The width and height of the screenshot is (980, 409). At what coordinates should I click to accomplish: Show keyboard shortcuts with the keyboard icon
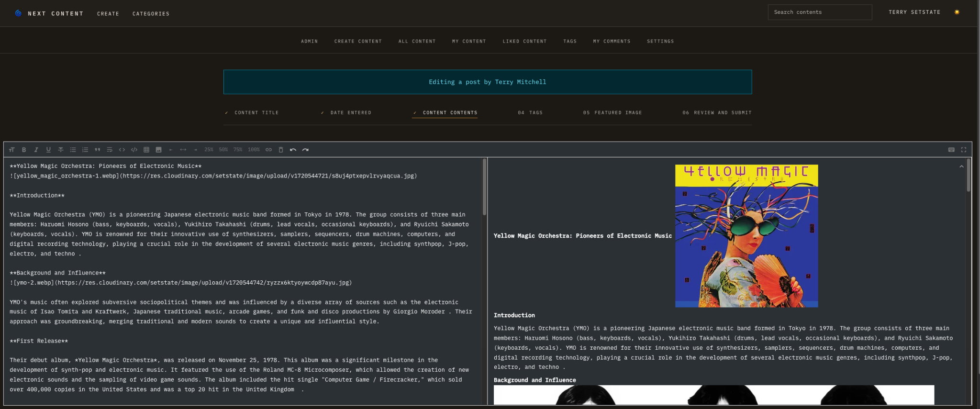pos(951,150)
